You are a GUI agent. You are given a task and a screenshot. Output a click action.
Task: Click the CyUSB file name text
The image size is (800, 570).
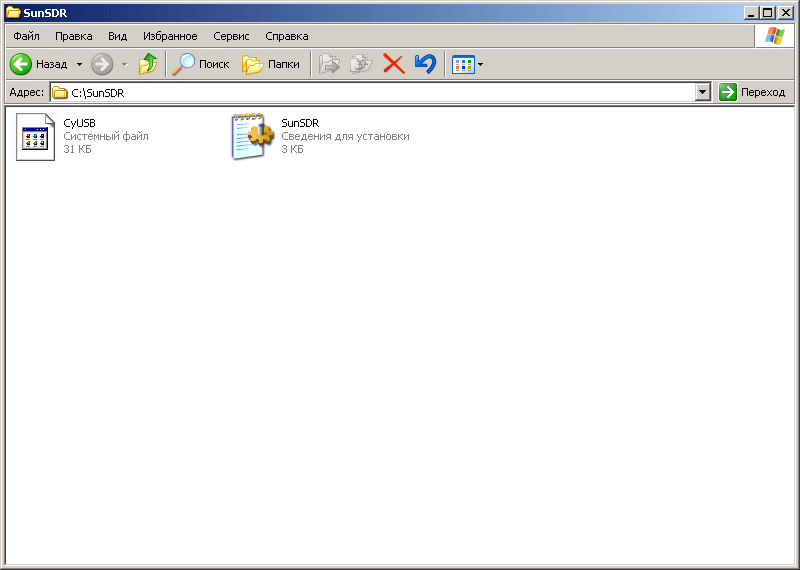pyautogui.click(x=80, y=123)
